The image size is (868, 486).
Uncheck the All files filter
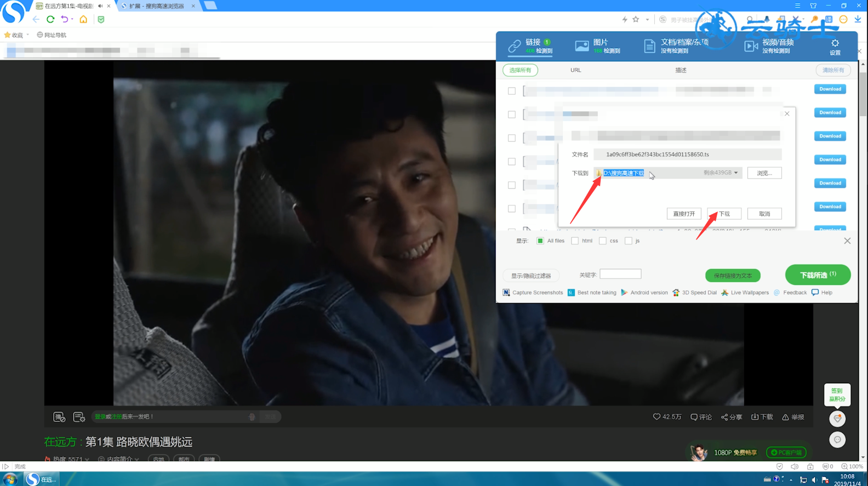coord(540,241)
